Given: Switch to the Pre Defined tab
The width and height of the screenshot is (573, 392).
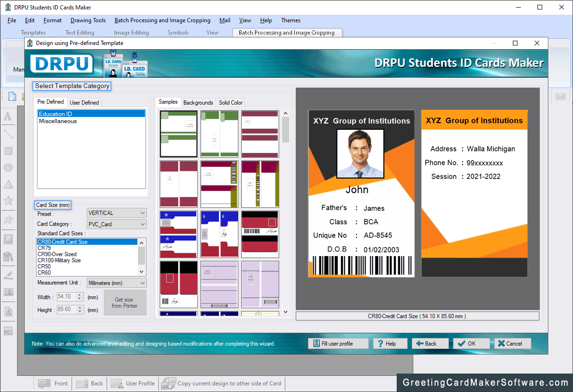Looking at the screenshot, I should pyautogui.click(x=51, y=102).
